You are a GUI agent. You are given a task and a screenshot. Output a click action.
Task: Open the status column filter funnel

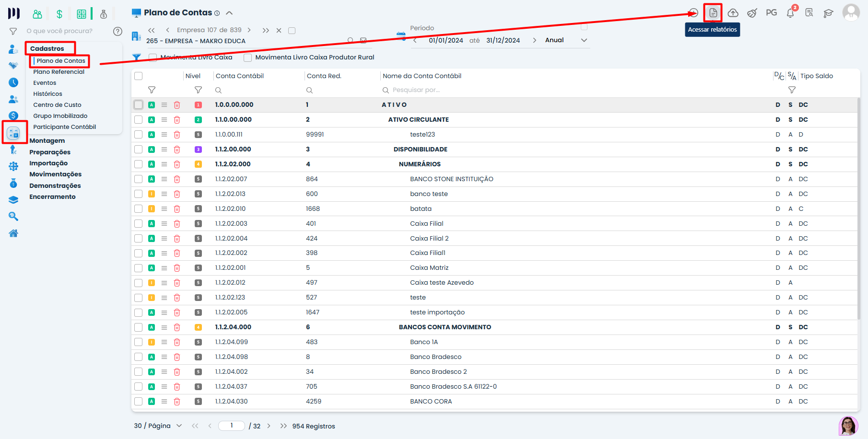pos(152,90)
